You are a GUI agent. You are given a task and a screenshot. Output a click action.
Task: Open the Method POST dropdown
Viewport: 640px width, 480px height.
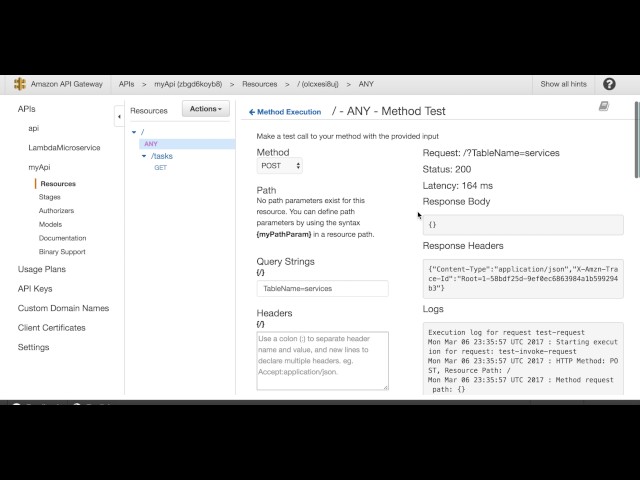coord(280,166)
